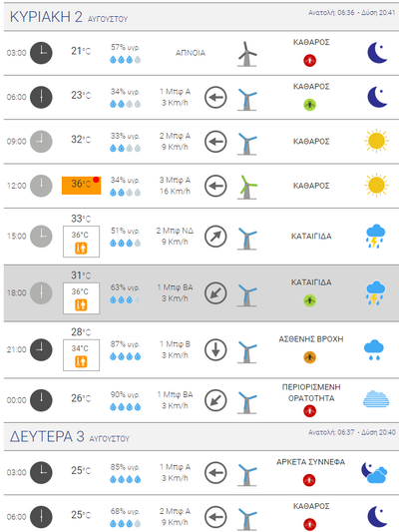Click the orange mosquito indicator at 21:00
The height and width of the screenshot is (532, 399).
tap(309, 357)
